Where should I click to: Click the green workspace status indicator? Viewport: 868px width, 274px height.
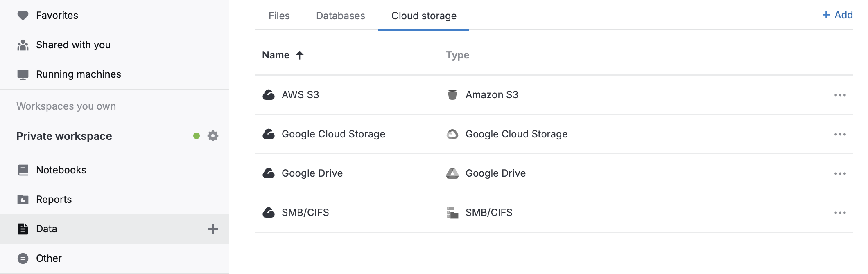196,136
